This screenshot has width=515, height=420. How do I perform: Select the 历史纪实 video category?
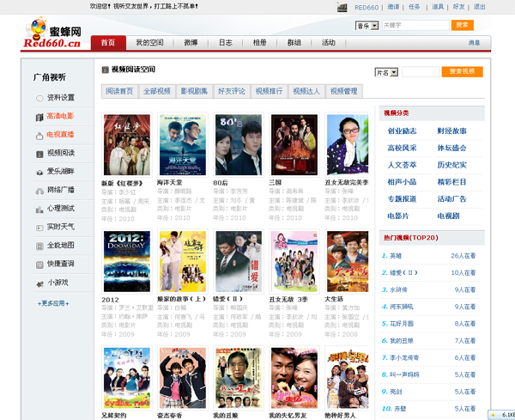click(452, 165)
